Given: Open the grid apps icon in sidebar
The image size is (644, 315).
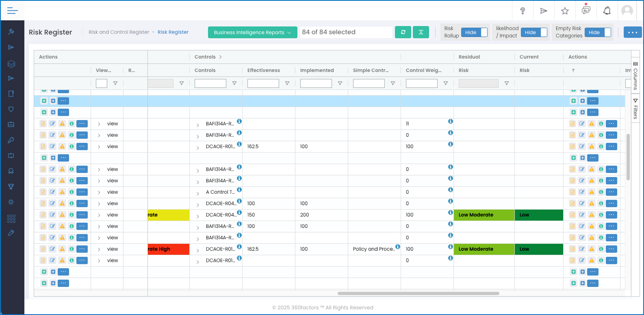Looking at the screenshot, I should pyautogui.click(x=11, y=218).
